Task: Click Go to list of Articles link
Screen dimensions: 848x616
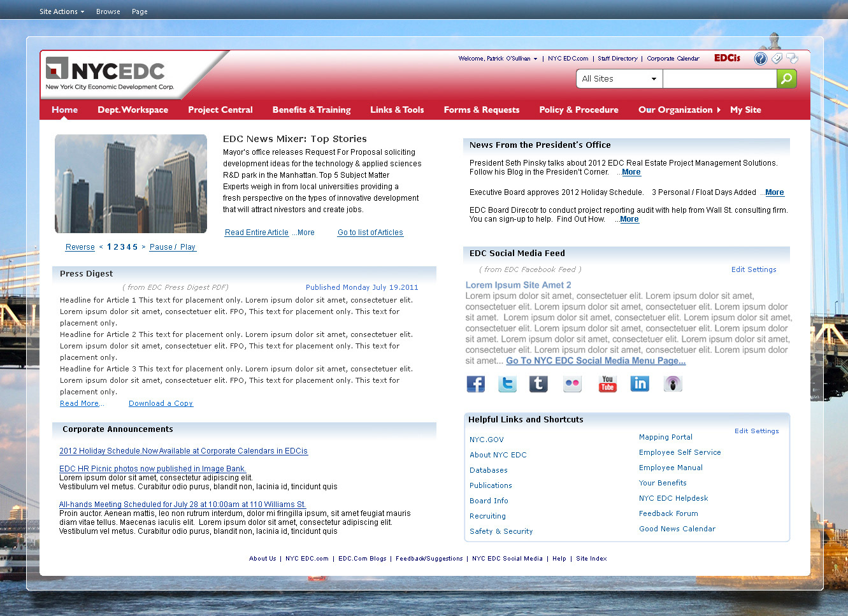Action: click(x=370, y=233)
